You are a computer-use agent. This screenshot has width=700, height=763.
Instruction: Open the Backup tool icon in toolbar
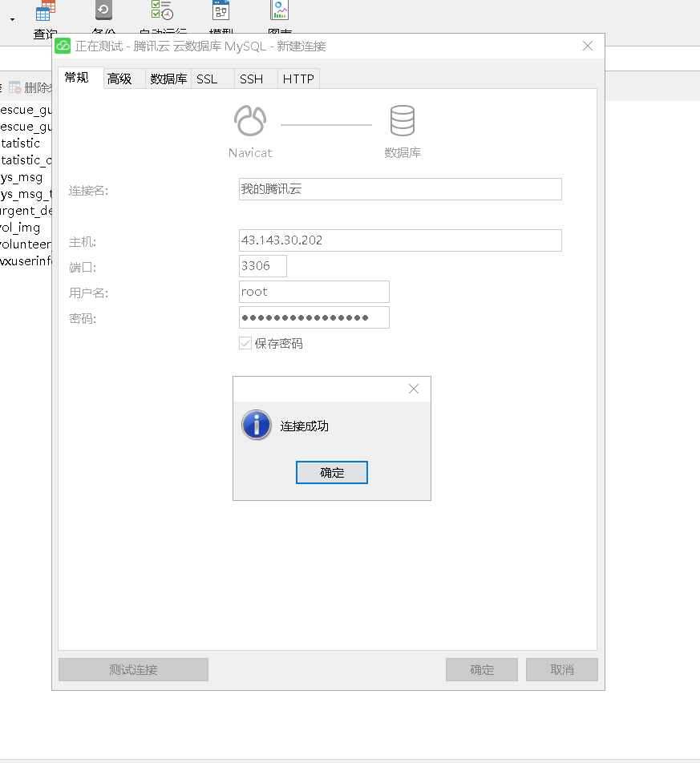(103, 10)
